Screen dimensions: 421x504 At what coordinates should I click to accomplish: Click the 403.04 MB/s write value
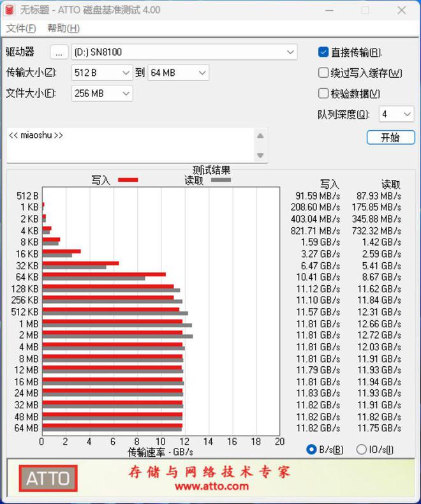315,219
